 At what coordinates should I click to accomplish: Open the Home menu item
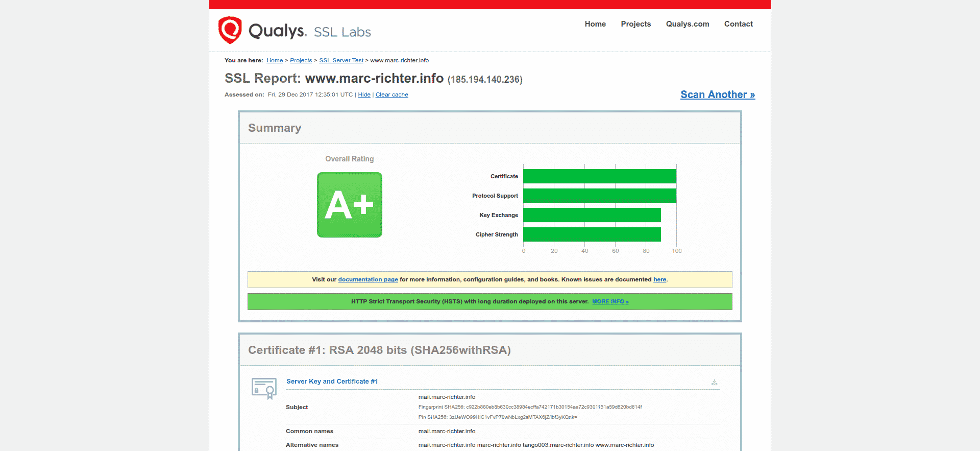[x=595, y=24]
